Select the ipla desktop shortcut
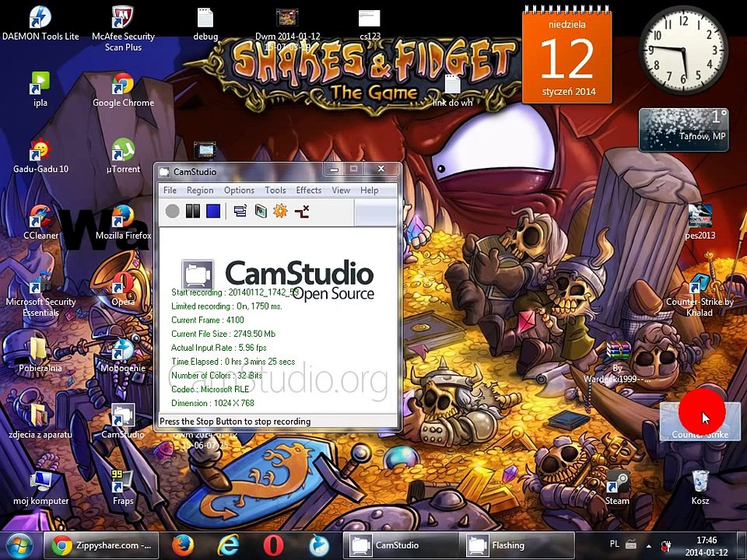Image resolution: width=747 pixels, height=560 pixels. 40,89
